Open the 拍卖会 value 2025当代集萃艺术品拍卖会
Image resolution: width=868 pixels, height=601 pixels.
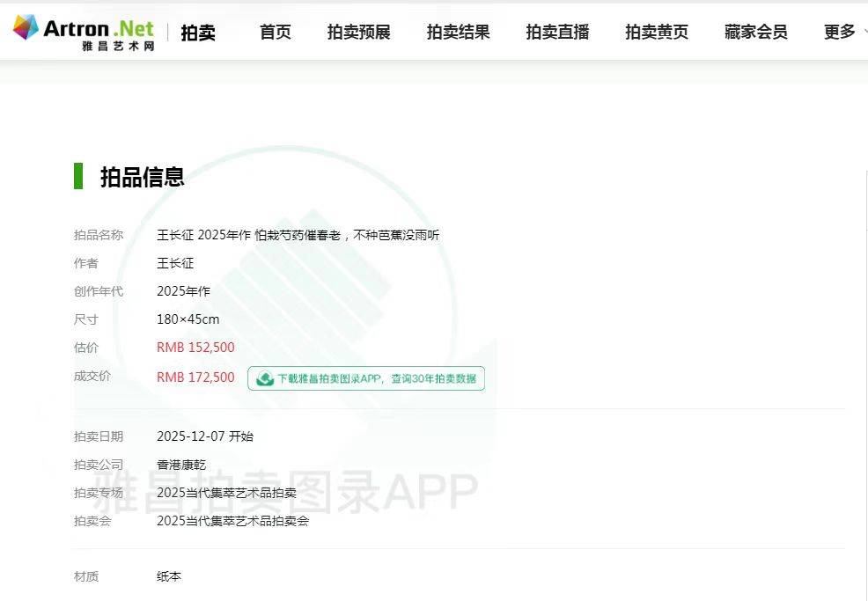tap(232, 521)
